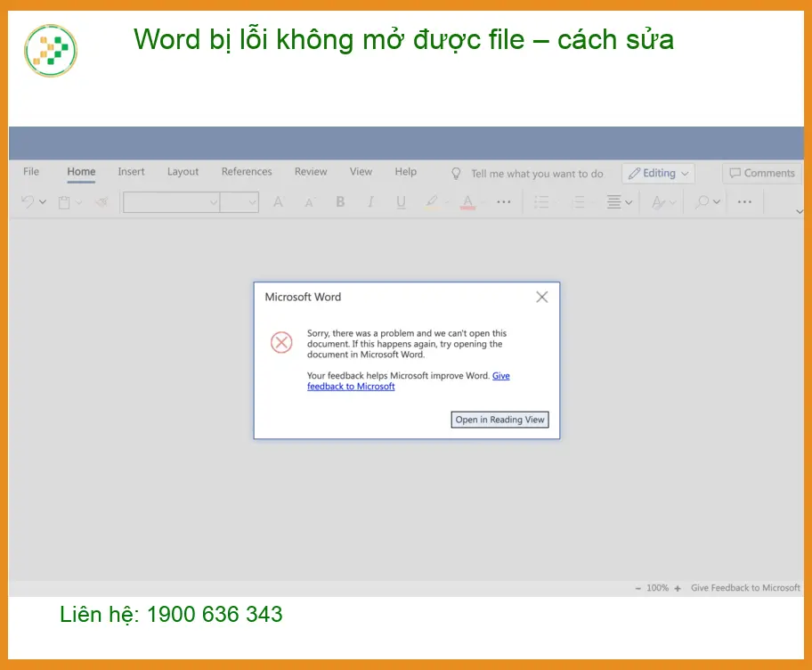Open more font options ellipsis after font color
The height and width of the screenshot is (670, 812).
(x=504, y=201)
